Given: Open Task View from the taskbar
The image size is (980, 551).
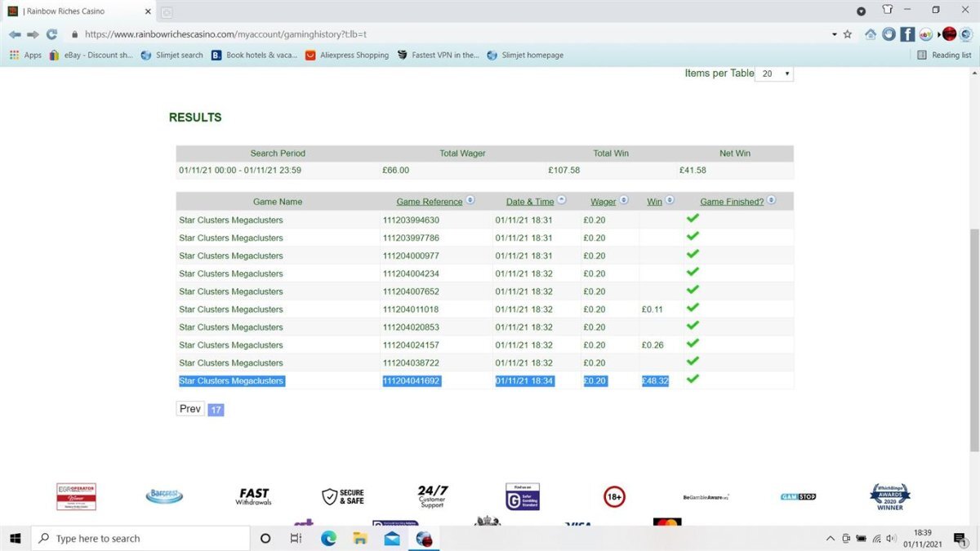Looking at the screenshot, I should (x=296, y=539).
